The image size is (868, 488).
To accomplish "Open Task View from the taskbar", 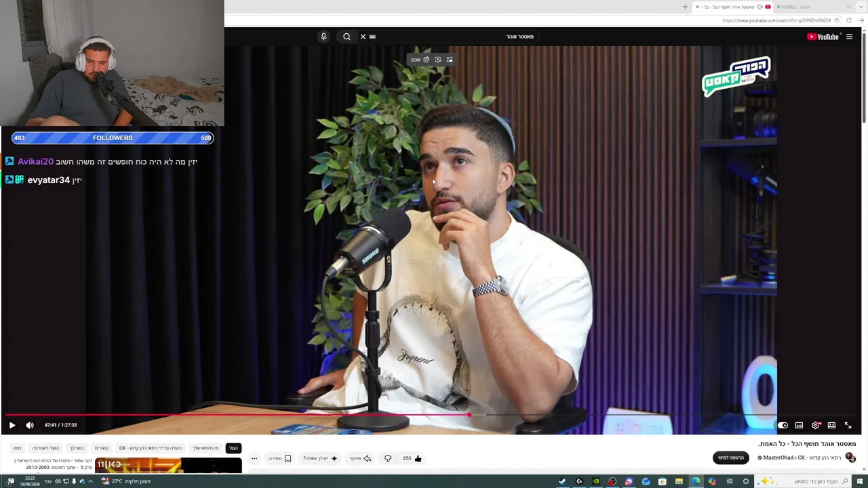I will point(730,481).
